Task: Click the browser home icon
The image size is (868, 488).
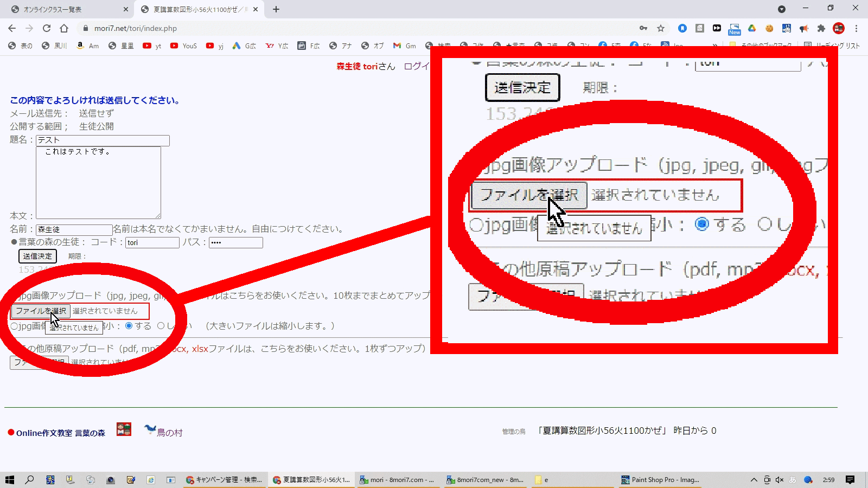Action: pyautogui.click(x=64, y=28)
